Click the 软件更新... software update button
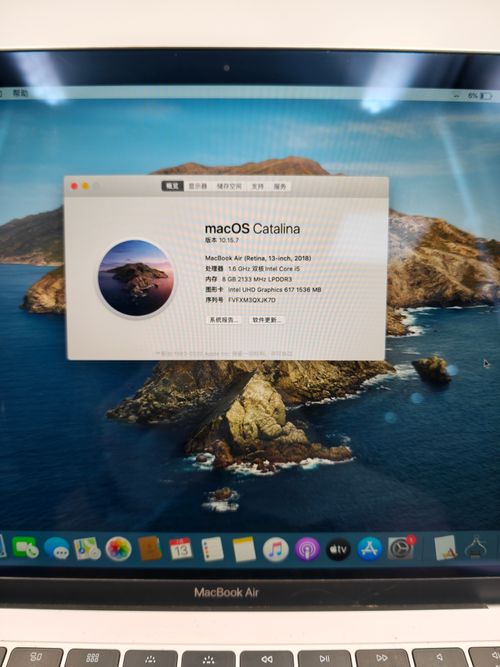The height and width of the screenshot is (667, 500). [266, 320]
